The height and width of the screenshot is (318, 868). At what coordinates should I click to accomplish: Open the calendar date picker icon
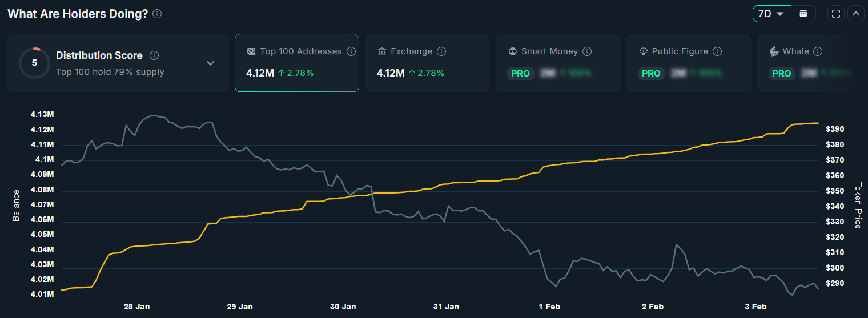coord(803,14)
